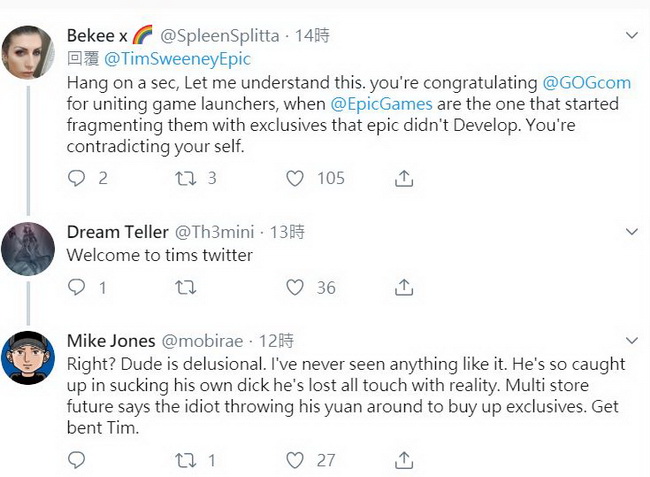
Task: Retweet Mike Jones's tweet
Action: [185, 460]
